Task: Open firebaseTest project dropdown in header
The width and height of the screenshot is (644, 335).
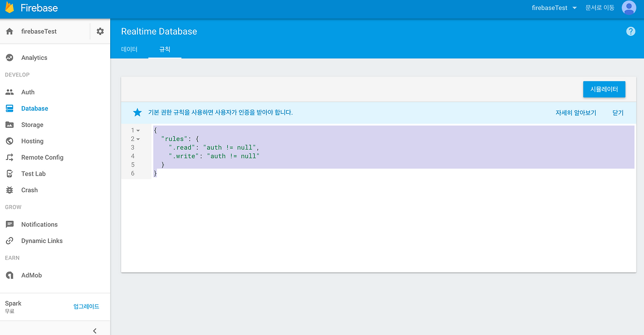Action: pos(554,8)
